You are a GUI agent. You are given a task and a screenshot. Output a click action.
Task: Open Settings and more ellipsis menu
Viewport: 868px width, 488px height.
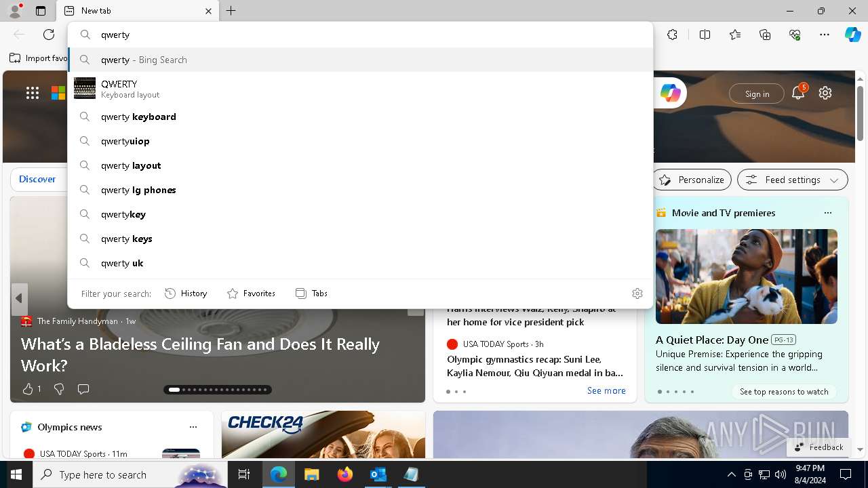tap(825, 35)
